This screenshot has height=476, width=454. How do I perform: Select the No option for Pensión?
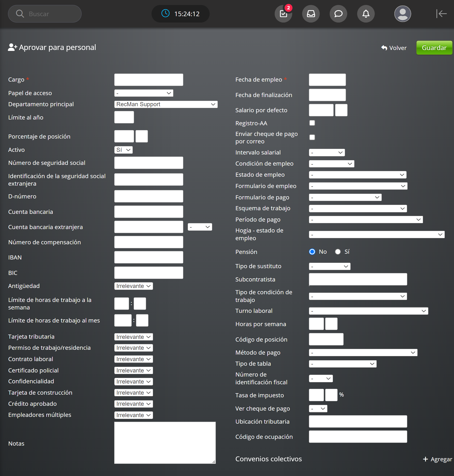(312, 252)
